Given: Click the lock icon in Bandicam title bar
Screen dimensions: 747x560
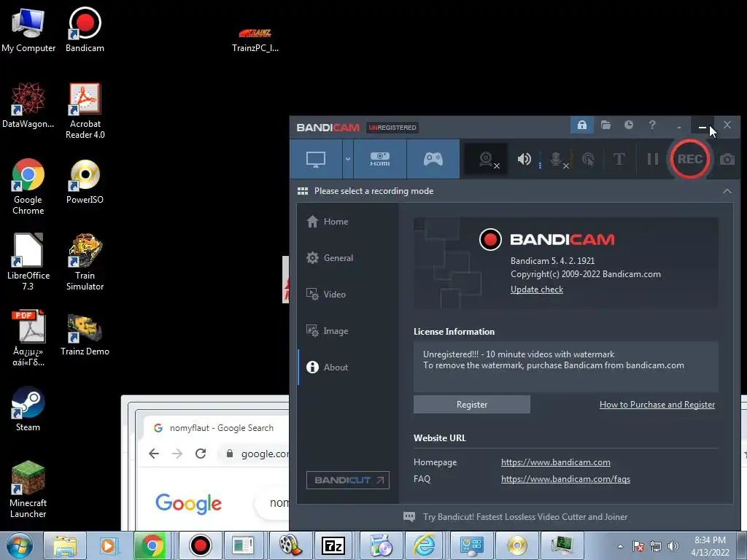Looking at the screenshot, I should (581, 125).
